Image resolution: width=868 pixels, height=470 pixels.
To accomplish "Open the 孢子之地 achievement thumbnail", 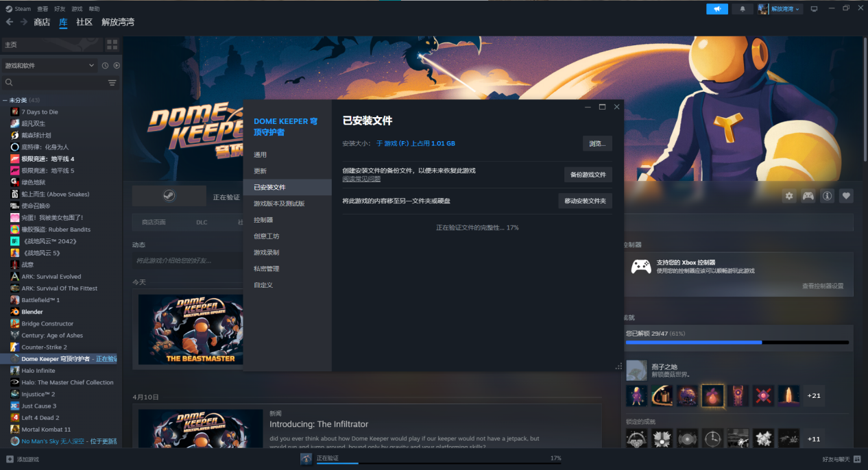I will tap(636, 371).
